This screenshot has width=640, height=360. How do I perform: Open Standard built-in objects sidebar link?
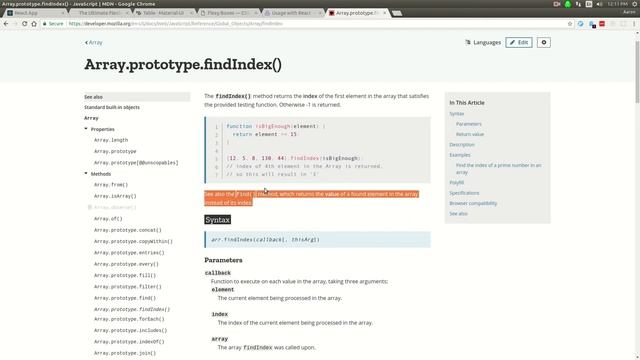point(112,107)
